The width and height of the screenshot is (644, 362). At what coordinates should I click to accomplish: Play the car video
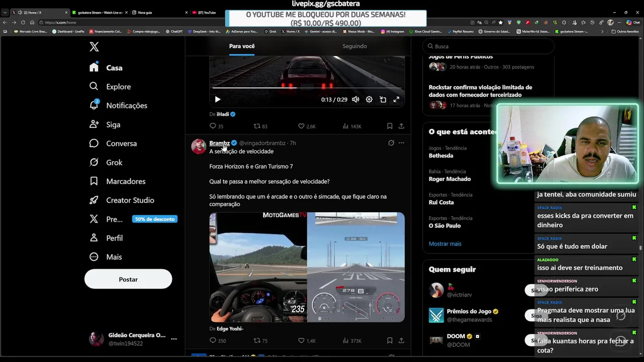pyautogui.click(x=217, y=100)
